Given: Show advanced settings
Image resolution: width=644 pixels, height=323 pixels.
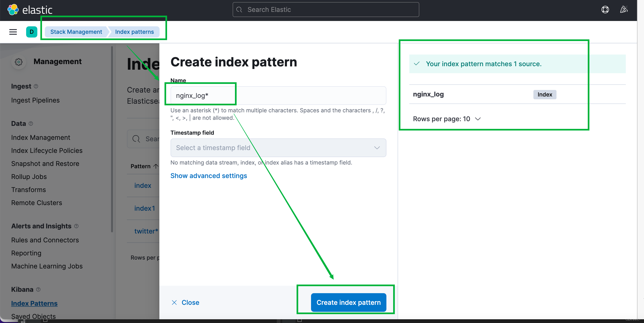Looking at the screenshot, I should point(209,175).
